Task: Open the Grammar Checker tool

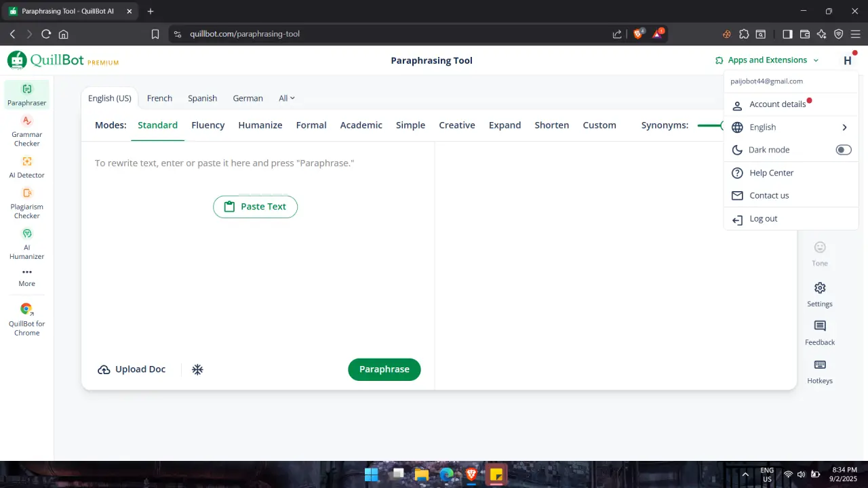Action: point(27,131)
